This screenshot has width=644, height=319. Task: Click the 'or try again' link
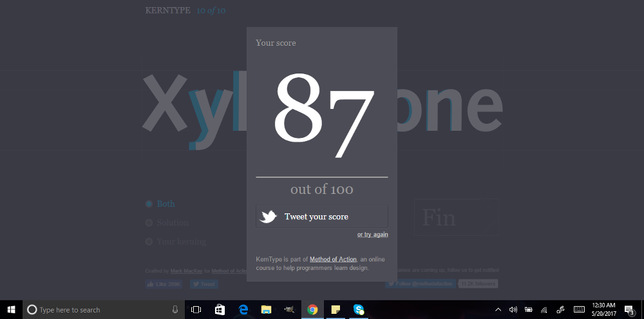372,235
